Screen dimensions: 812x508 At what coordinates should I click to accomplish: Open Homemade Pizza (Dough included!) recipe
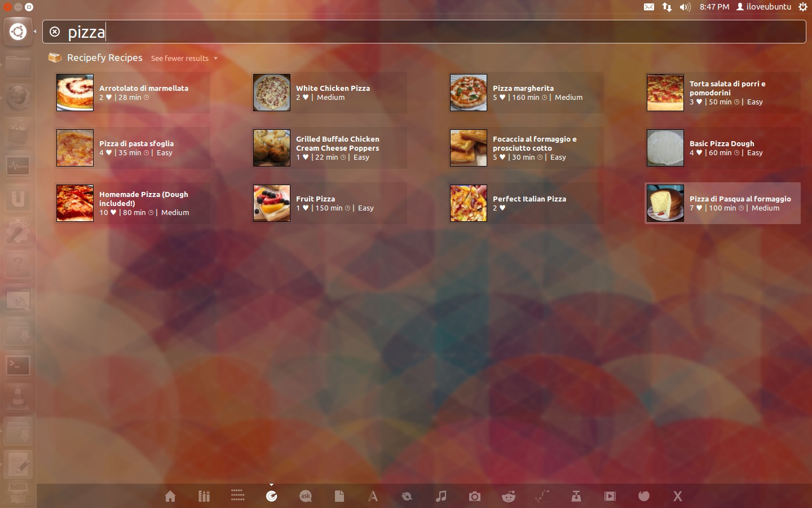click(133, 203)
